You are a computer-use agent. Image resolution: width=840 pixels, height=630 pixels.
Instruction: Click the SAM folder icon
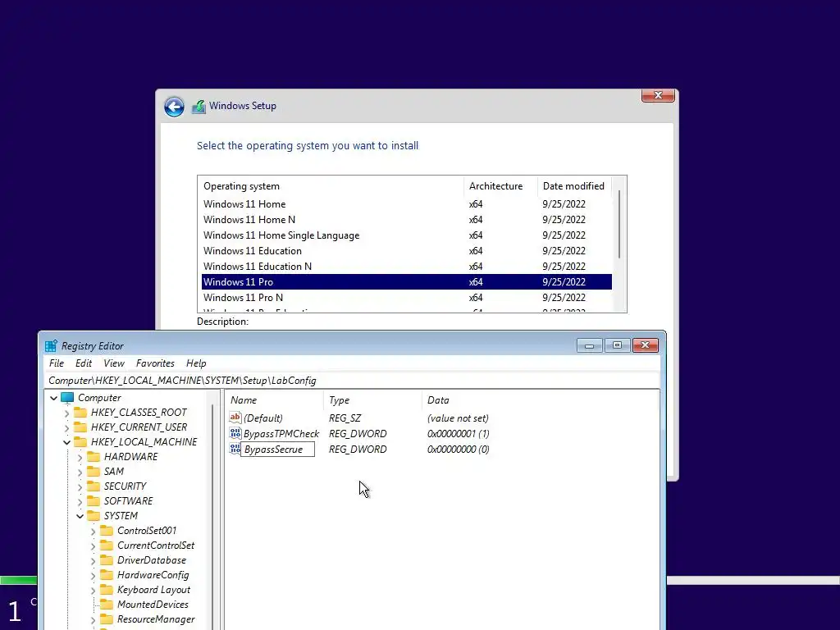tap(94, 472)
